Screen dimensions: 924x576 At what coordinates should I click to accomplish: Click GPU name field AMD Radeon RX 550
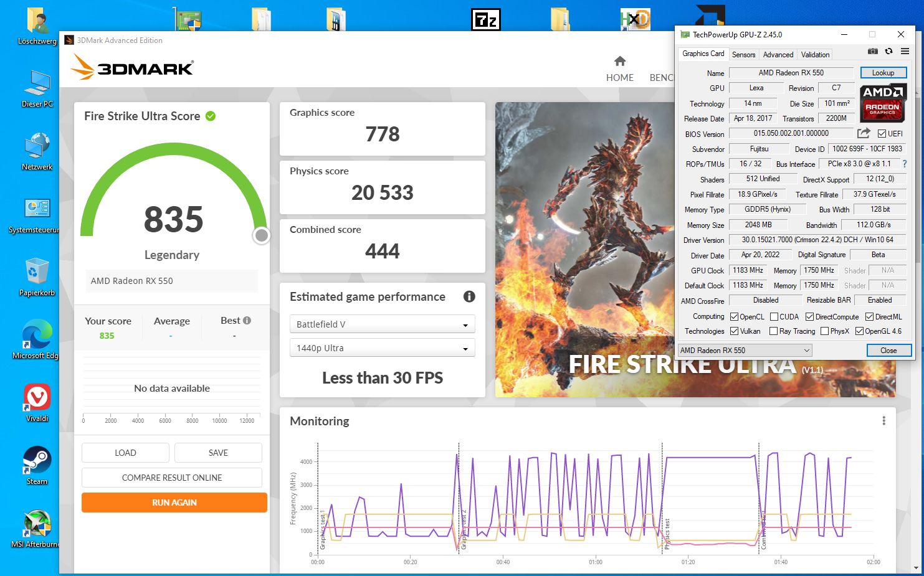point(791,73)
